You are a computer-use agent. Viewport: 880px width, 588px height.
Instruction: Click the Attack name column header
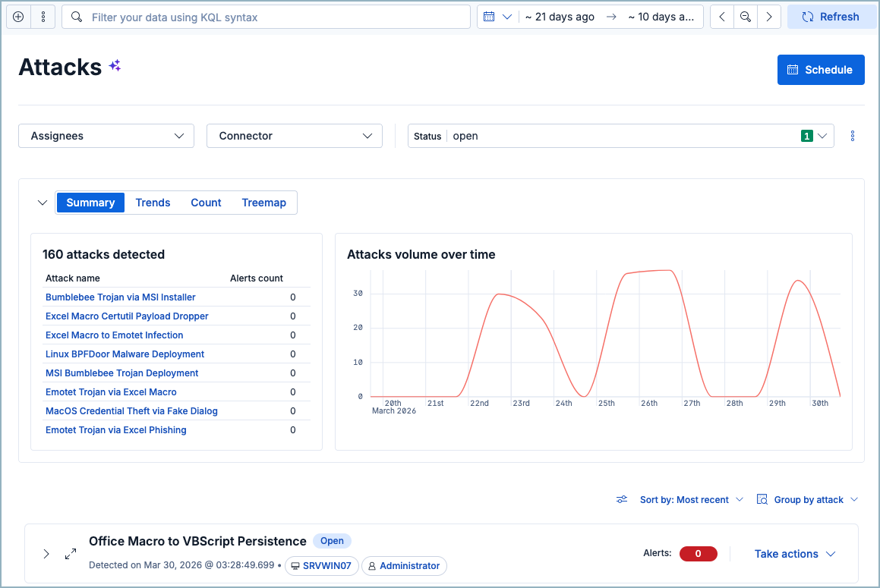coord(72,278)
